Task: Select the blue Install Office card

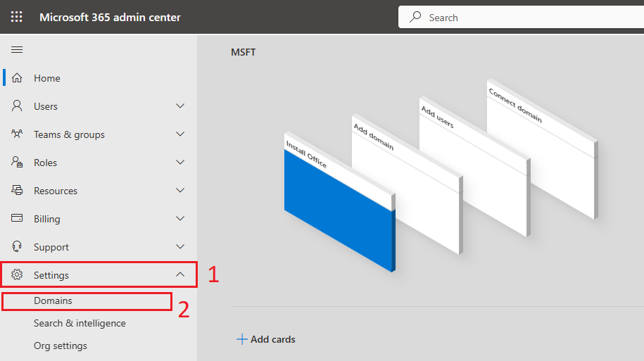Action: click(340, 201)
